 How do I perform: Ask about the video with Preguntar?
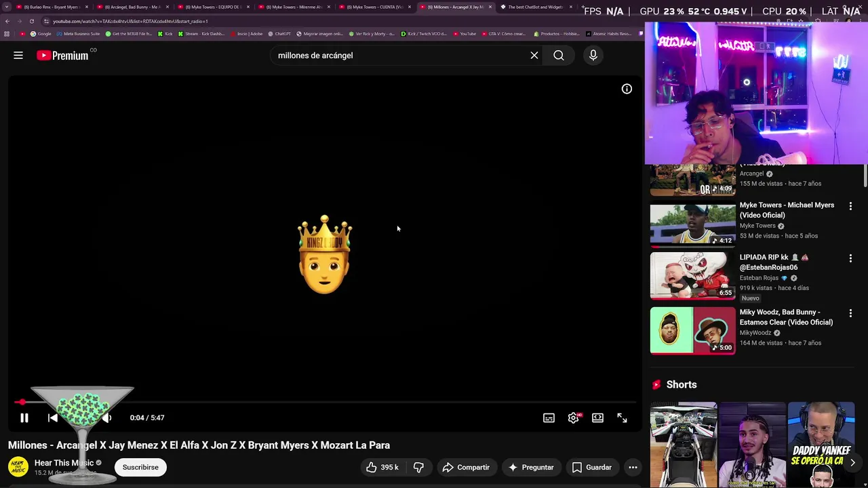click(531, 467)
